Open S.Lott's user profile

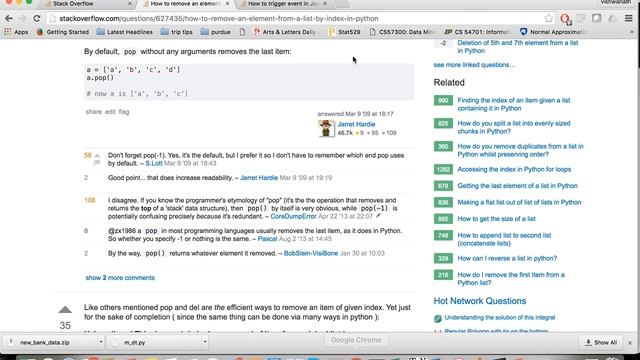pos(154,163)
